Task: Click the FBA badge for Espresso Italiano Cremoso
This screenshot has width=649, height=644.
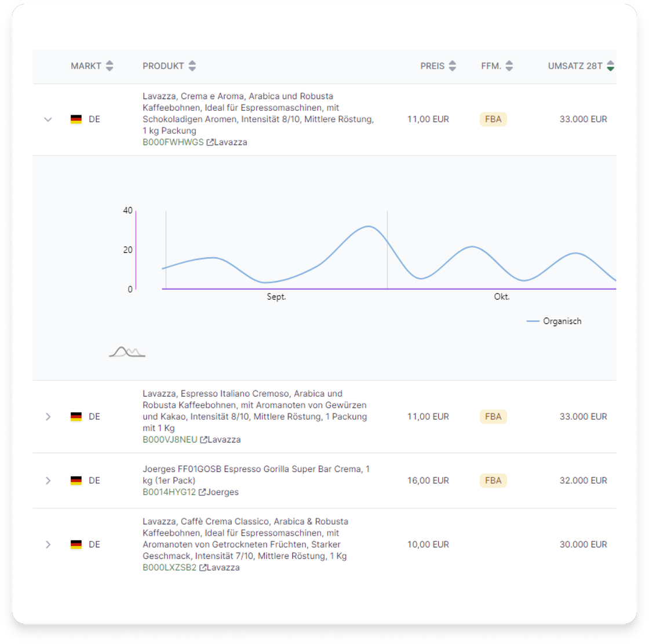Action: click(493, 416)
